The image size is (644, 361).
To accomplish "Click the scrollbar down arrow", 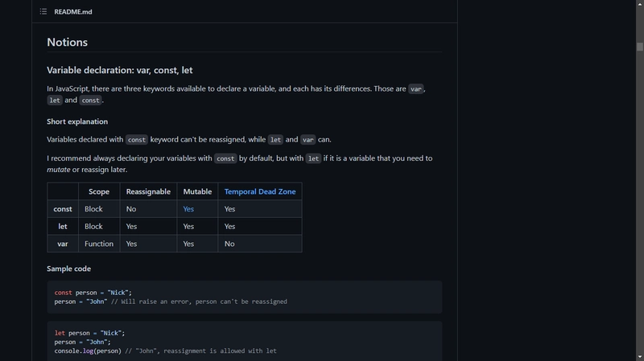I will click(x=639, y=357).
